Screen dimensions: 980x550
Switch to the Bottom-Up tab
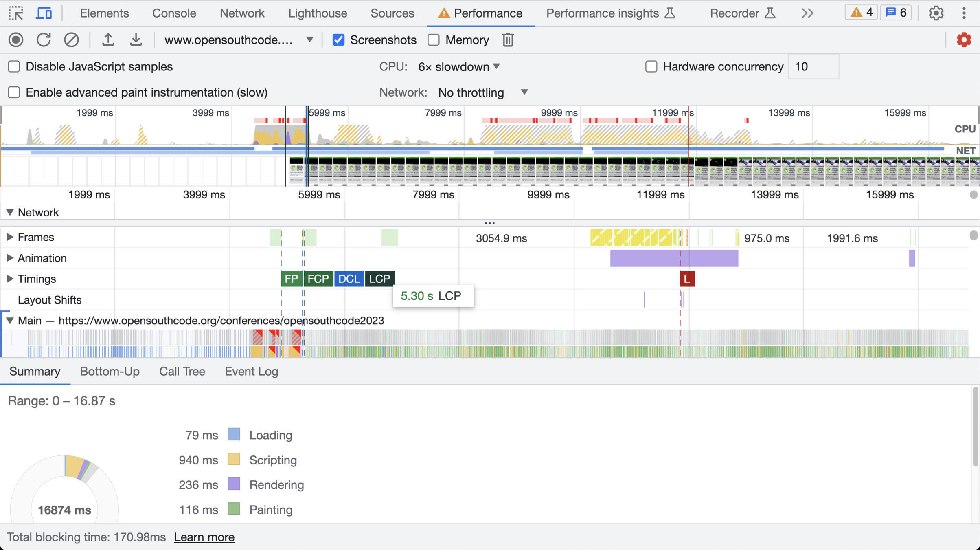click(x=110, y=371)
